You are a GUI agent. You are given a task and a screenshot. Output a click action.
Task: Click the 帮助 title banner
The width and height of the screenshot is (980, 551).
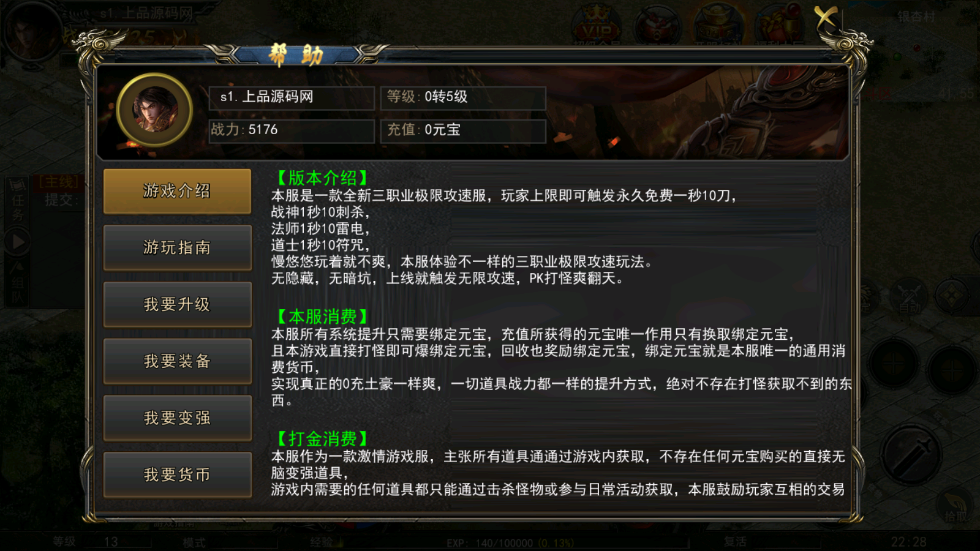[296, 56]
